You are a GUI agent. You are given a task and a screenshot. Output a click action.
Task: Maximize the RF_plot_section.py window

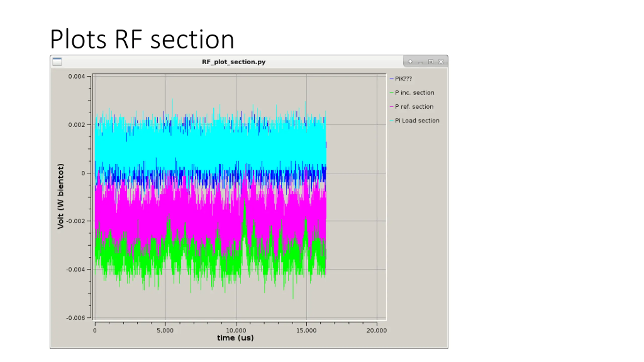pyautogui.click(x=431, y=62)
